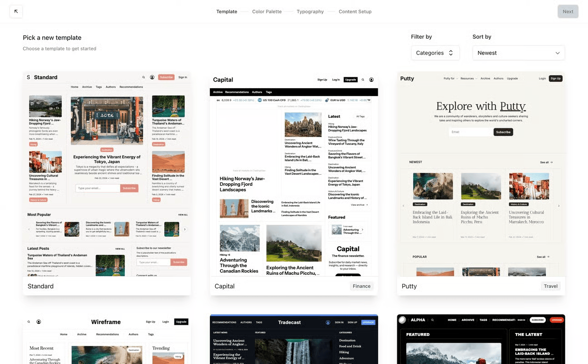Click search icon in Alpha preview
Image resolution: width=588 pixels, height=364 pixels.
point(432,320)
